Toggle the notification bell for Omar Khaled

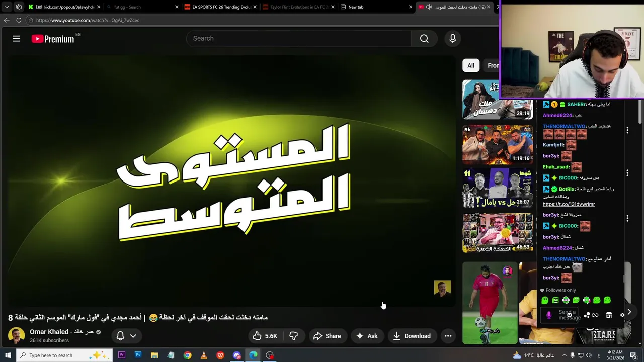(x=120, y=336)
